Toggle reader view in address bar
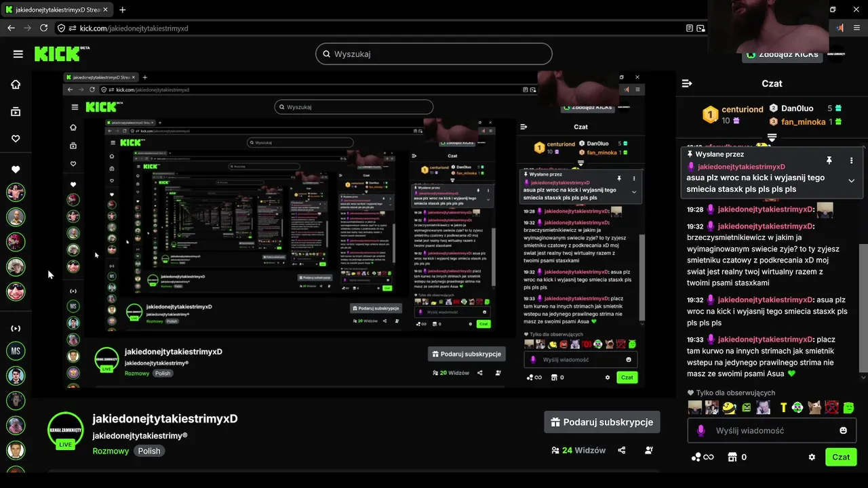The height and width of the screenshot is (488, 868). [x=690, y=28]
